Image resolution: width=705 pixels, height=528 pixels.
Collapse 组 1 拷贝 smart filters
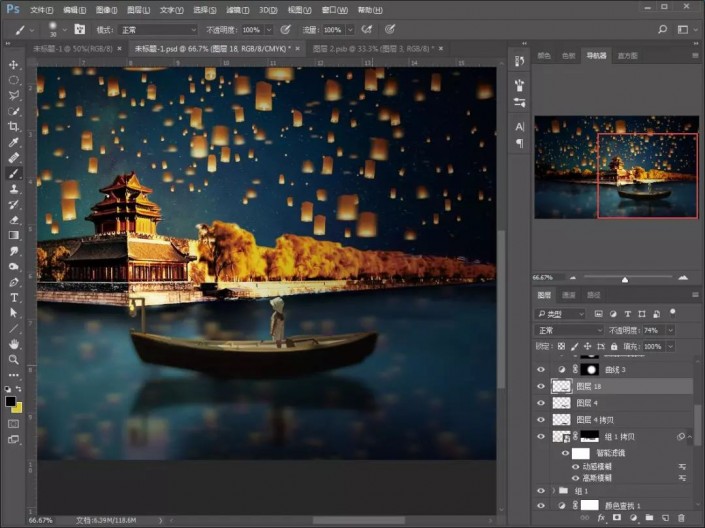click(690, 436)
